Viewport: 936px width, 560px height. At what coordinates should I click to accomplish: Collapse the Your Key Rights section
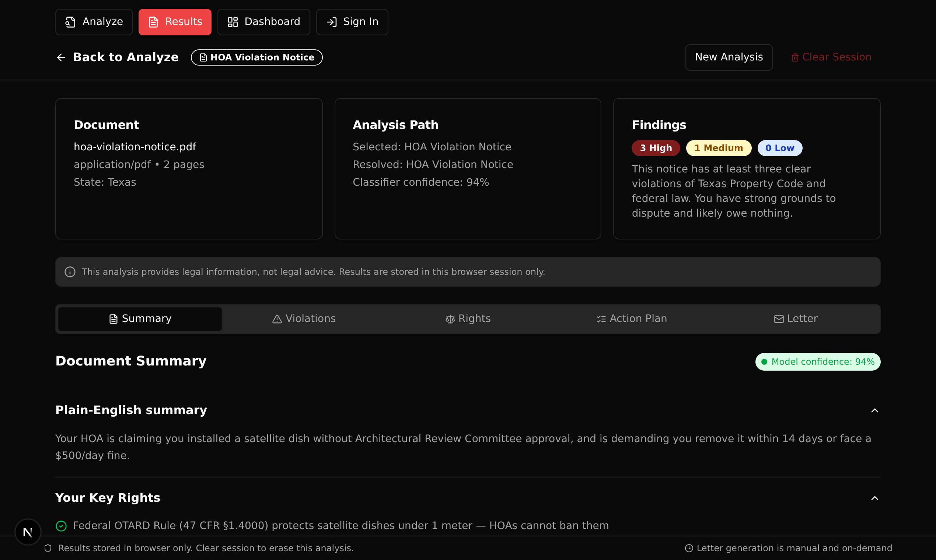[x=874, y=498]
